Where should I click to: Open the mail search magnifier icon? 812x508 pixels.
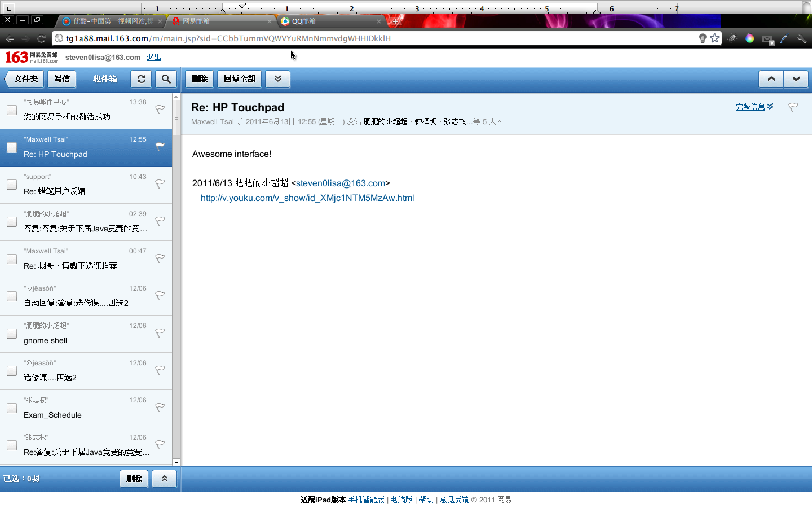point(166,79)
